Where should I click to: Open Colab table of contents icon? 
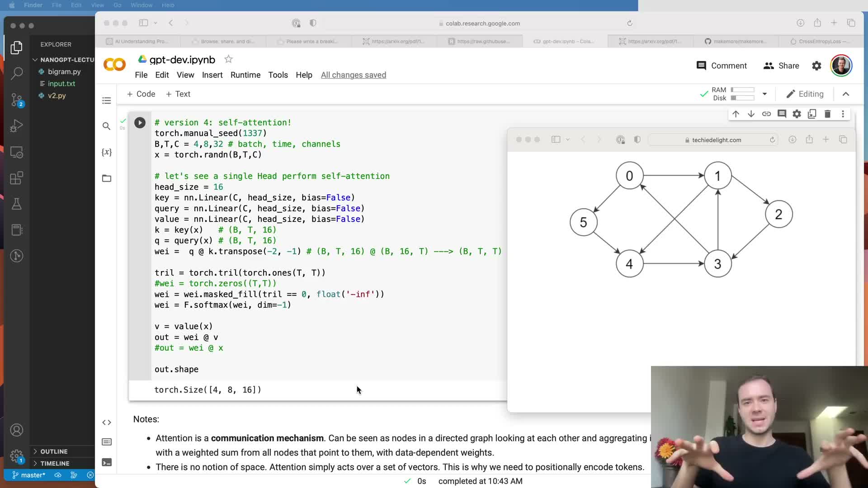coord(107,100)
